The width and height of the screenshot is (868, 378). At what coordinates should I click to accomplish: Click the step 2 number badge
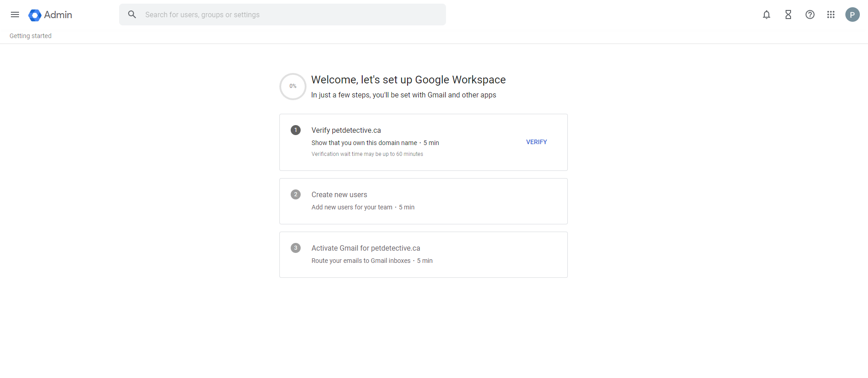click(x=296, y=194)
